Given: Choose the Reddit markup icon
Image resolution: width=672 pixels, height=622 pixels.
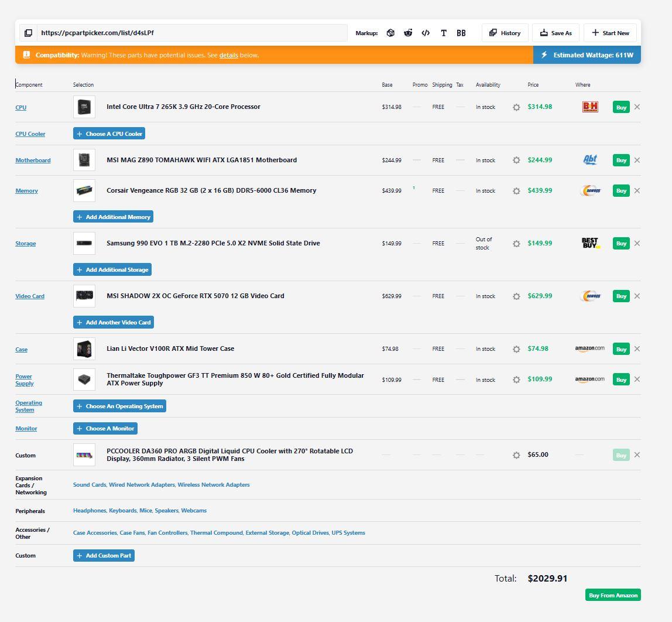Looking at the screenshot, I should (x=408, y=33).
